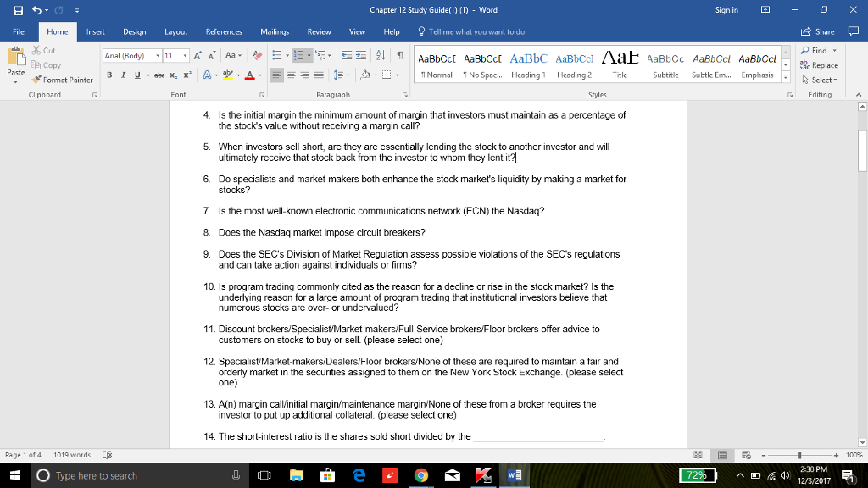The image size is (868, 488).
Task: Toggle the paragraph marks (¶) icon
Action: pyautogui.click(x=400, y=56)
